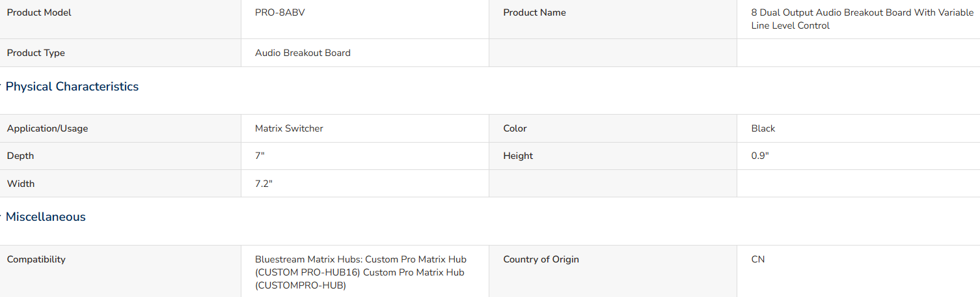The width and height of the screenshot is (980, 297).
Task: Select the Depth label cell
Action: 120,156
